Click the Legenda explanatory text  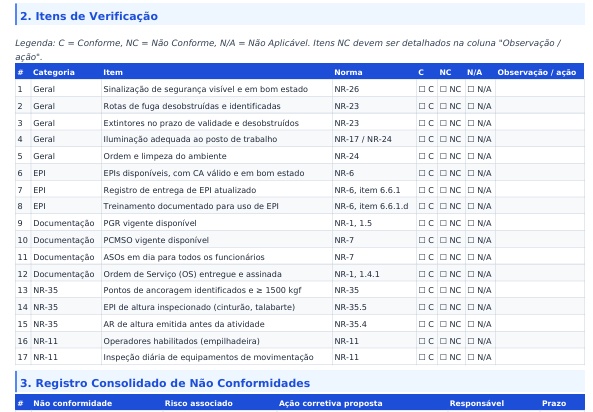point(287,50)
